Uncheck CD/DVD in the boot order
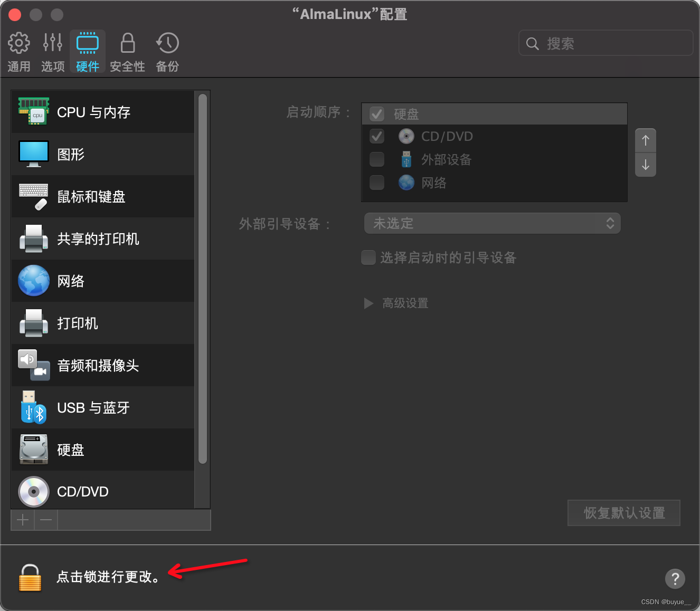The width and height of the screenshot is (700, 611). 376,136
